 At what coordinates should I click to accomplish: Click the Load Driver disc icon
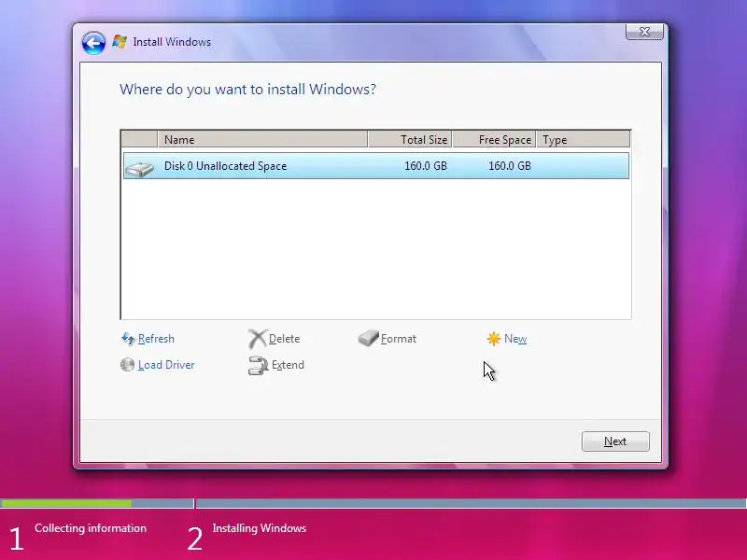click(127, 365)
